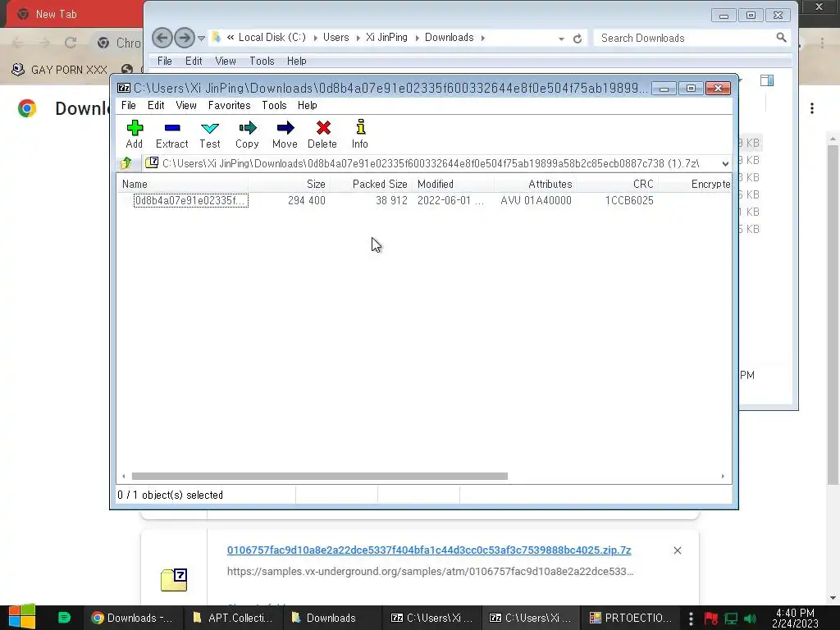Select the Move tool in 7-Zip

click(285, 134)
